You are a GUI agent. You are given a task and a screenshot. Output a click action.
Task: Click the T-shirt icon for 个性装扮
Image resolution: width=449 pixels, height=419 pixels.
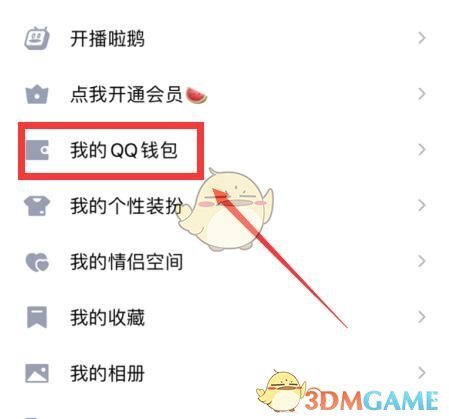click(x=37, y=205)
